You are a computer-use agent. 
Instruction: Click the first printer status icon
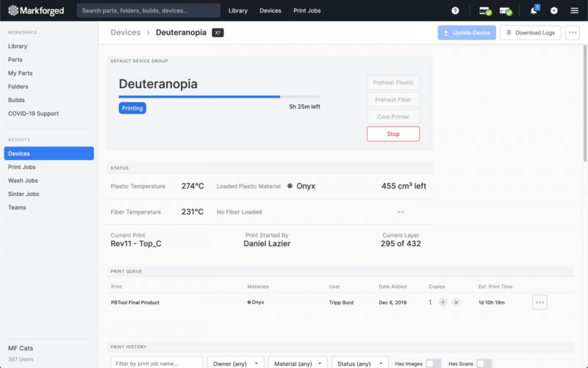point(485,11)
